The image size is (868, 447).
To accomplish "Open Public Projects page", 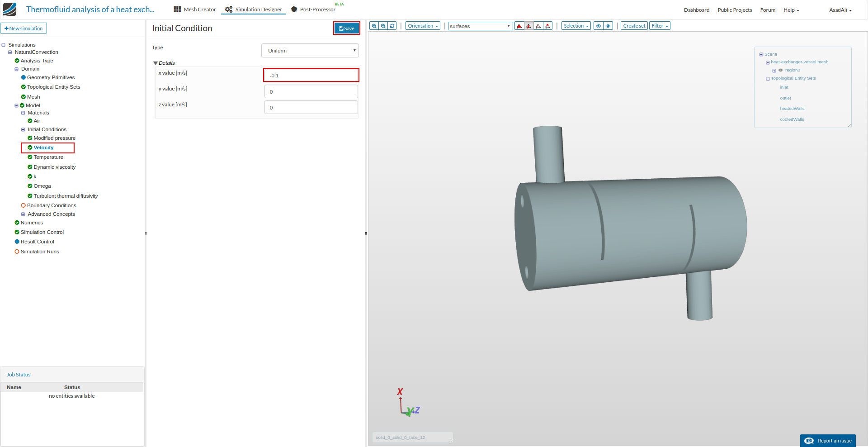I will pyautogui.click(x=735, y=10).
